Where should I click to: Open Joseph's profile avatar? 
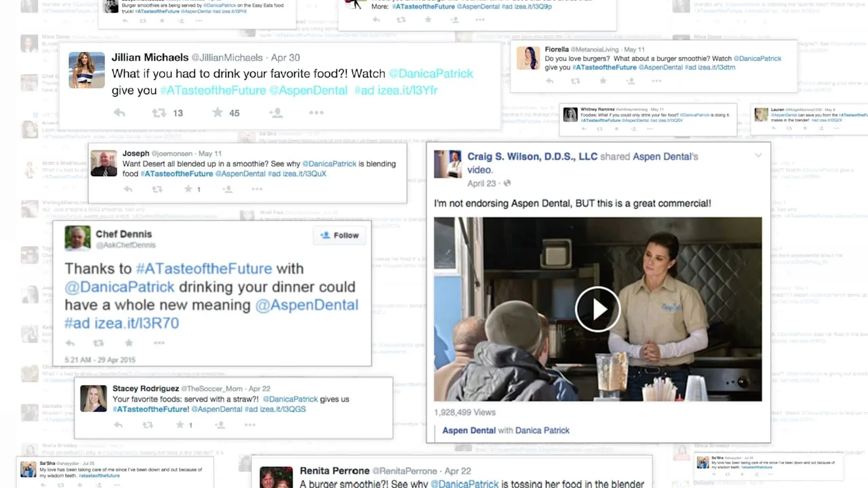(x=104, y=163)
